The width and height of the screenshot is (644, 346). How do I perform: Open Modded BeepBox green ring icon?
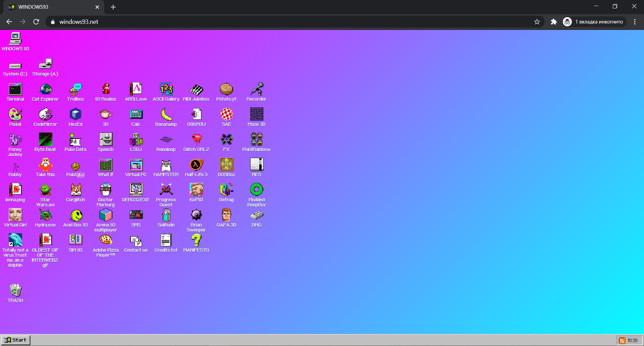[x=257, y=195]
